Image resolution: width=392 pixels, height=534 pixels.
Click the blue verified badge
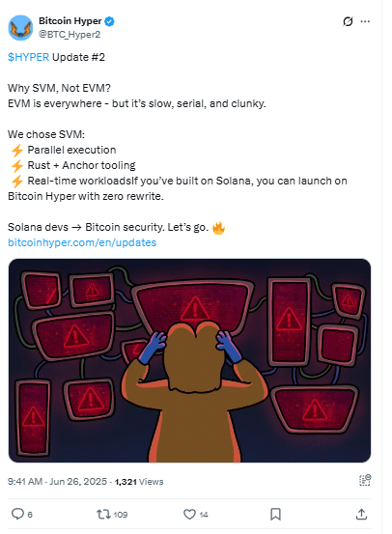coord(109,21)
